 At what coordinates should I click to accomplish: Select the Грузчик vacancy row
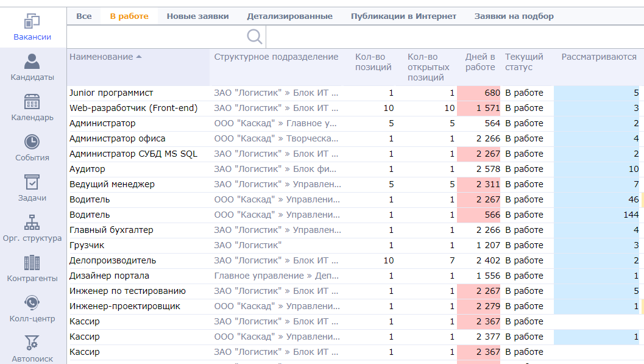coord(87,245)
